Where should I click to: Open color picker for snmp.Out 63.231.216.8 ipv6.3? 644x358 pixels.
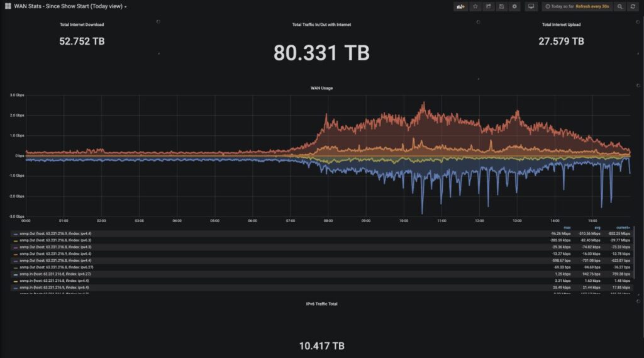click(x=16, y=241)
